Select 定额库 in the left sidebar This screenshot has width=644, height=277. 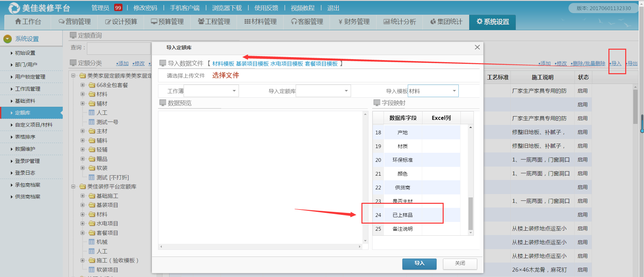click(23, 113)
